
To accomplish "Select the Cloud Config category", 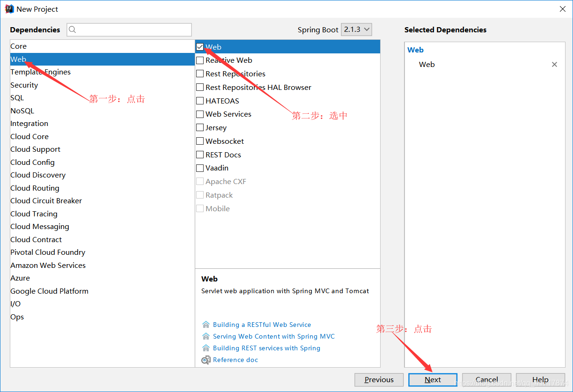I will point(102,163).
